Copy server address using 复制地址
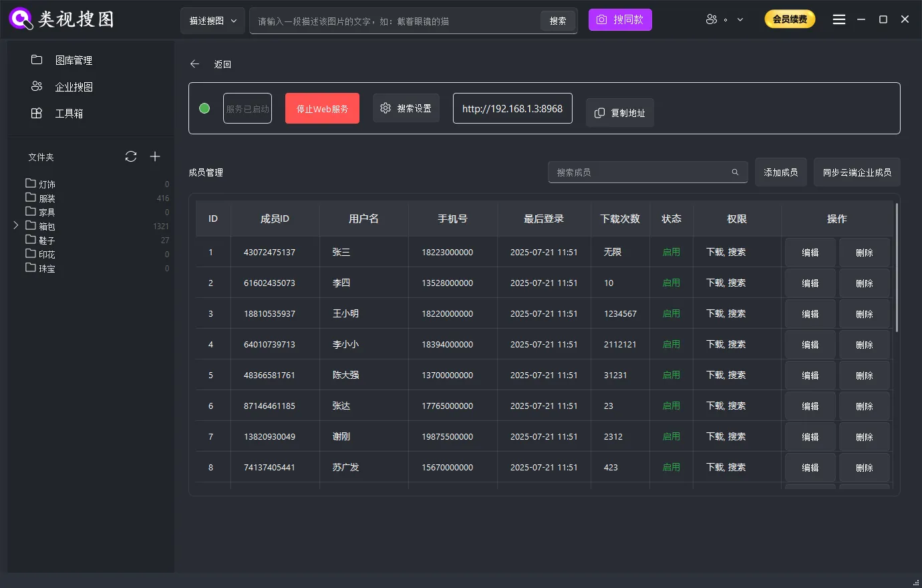Image resolution: width=922 pixels, height=588 pixels. (x=619, y=112)
